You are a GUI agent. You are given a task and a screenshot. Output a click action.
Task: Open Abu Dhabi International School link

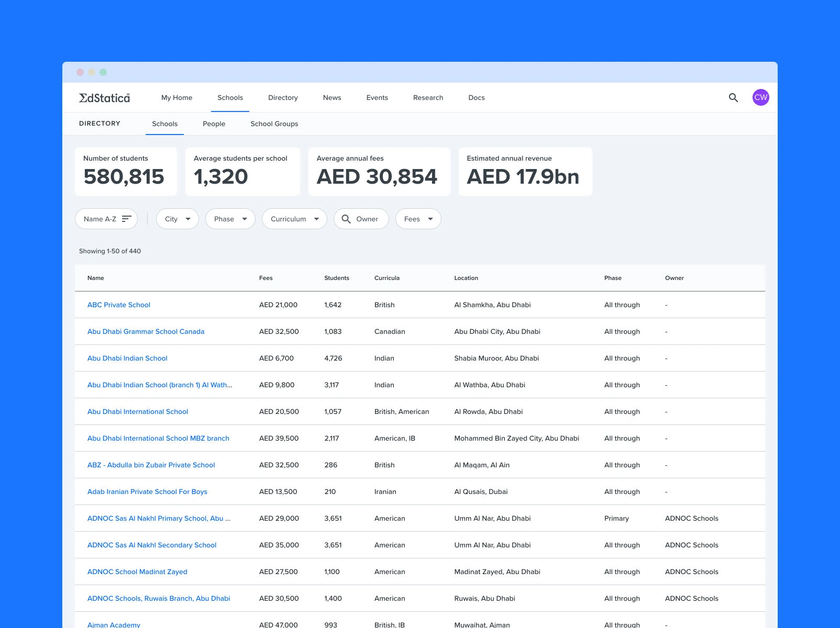click(138, 411)
